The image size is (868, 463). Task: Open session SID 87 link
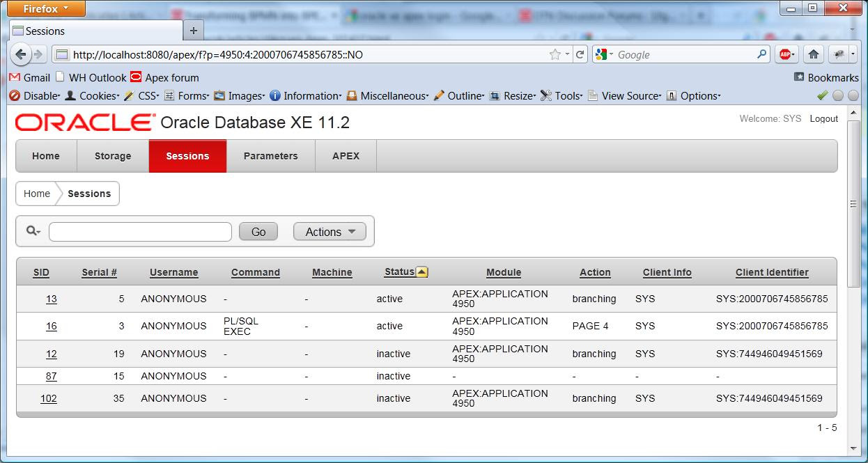pos(52,376)
